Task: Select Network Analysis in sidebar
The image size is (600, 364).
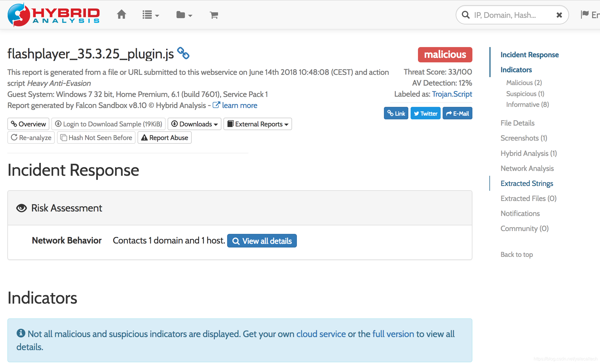Action: click(527, 168)
